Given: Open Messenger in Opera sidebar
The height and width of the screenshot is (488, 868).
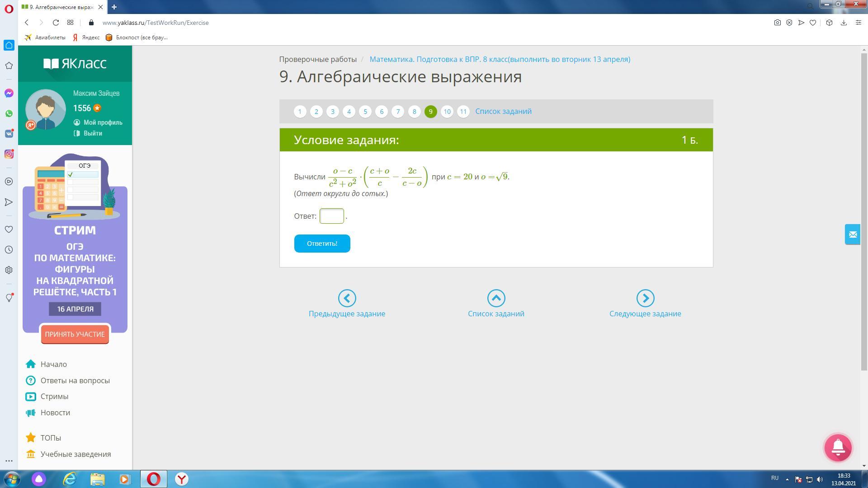Looking at the screenshot, I should point(9,93).
